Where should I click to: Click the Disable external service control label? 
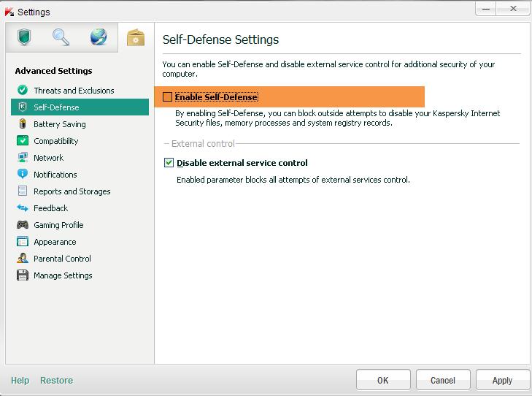tap(242, 163)
